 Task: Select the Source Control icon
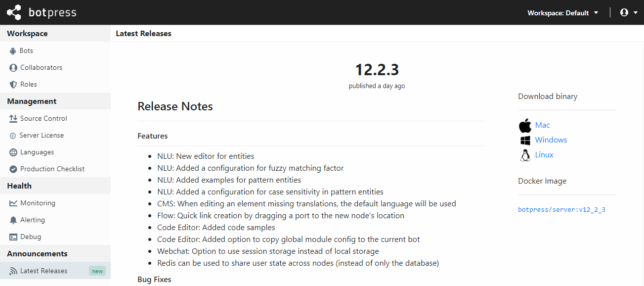pyautogui.click(x=12, y=118)
